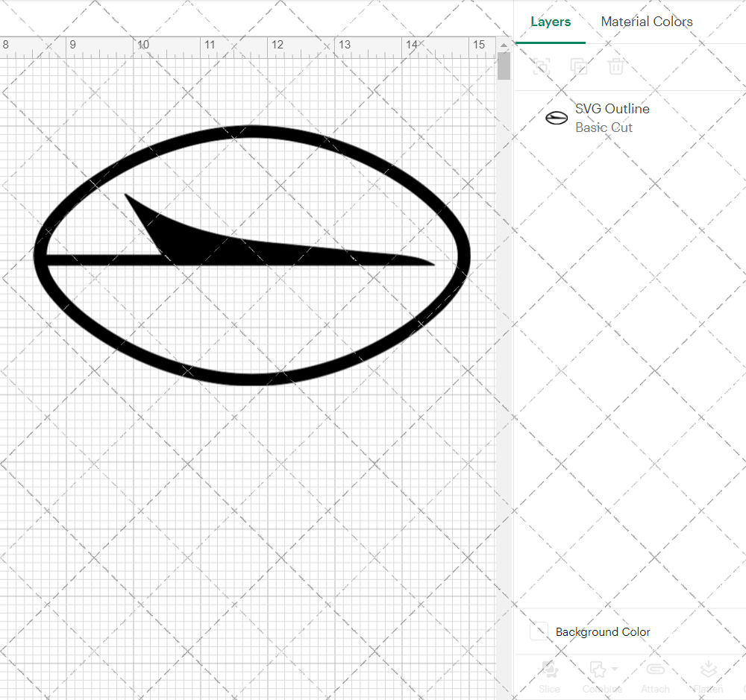Screen dimensions: 746x700
Task: Click the Attach tool icon
Action: click(656, 669)
